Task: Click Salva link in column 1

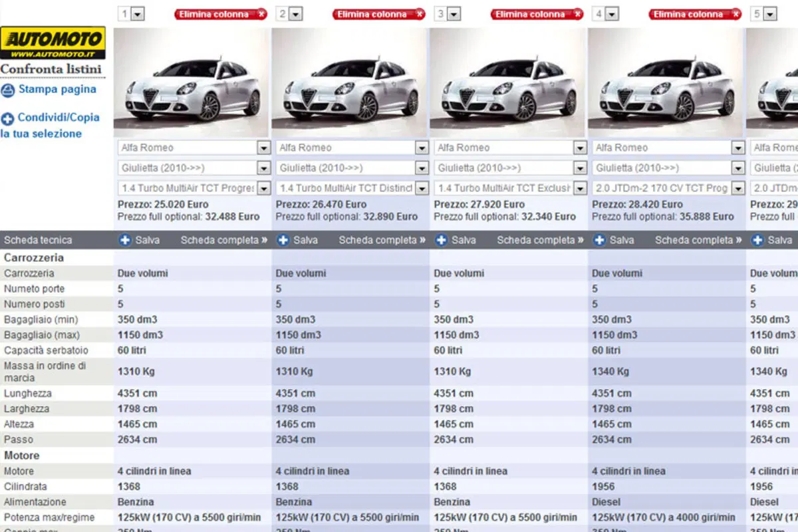Action: [148, 240]
